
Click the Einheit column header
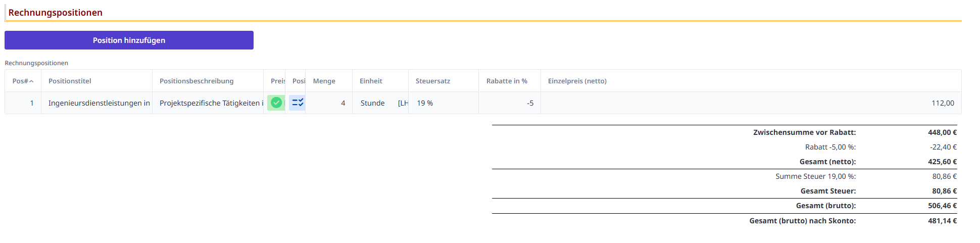tap(371, 81)
